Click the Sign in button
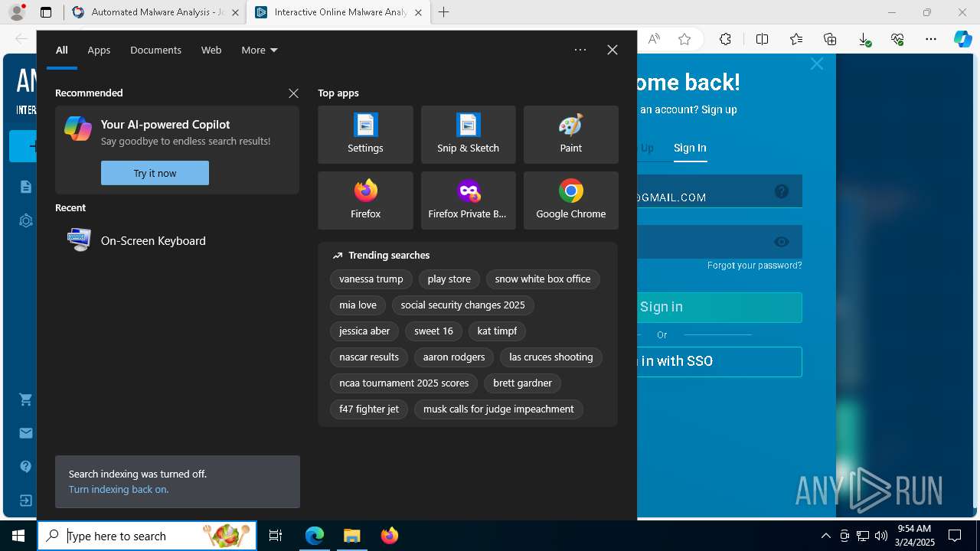The width and height of the screenshot is (980, 551). click(x=720, y=307)
